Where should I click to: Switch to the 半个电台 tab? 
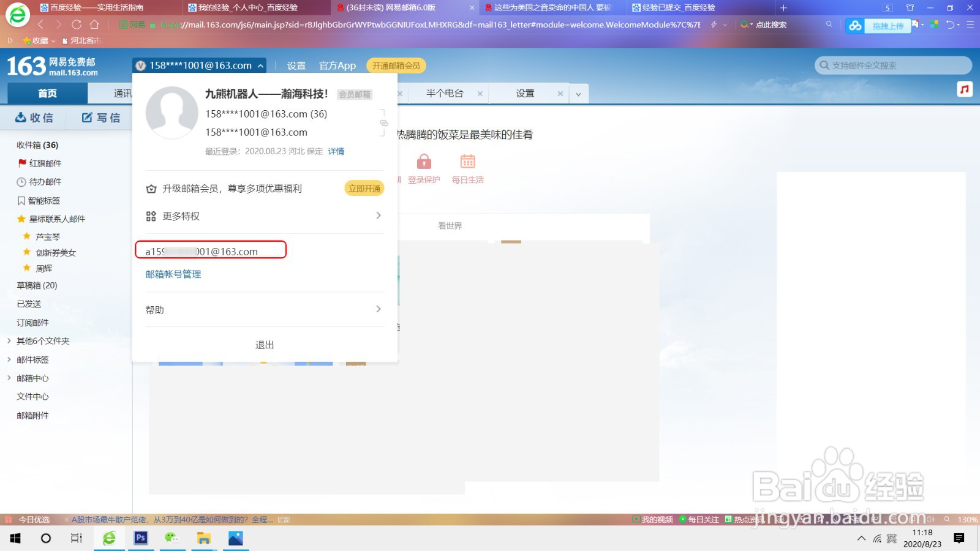tap(445, 93)
